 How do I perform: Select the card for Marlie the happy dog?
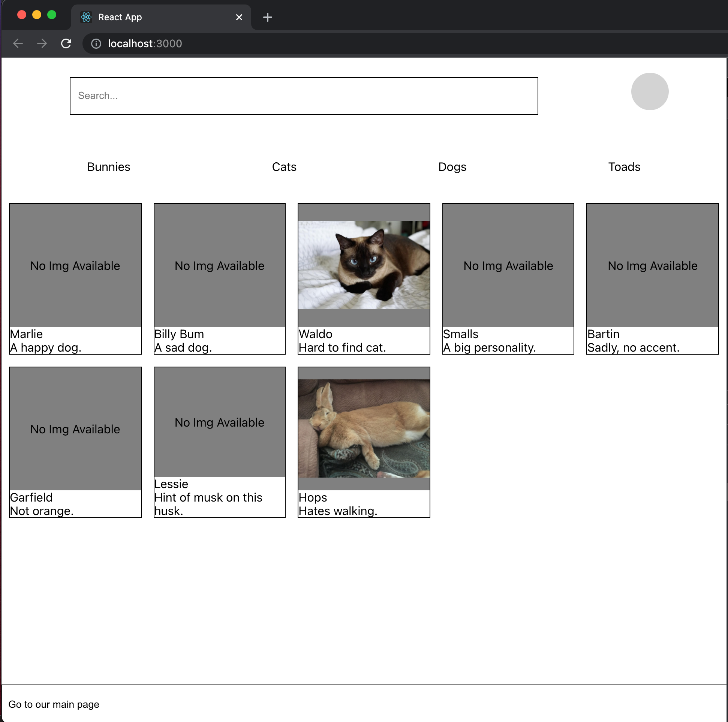pos(75,279)
